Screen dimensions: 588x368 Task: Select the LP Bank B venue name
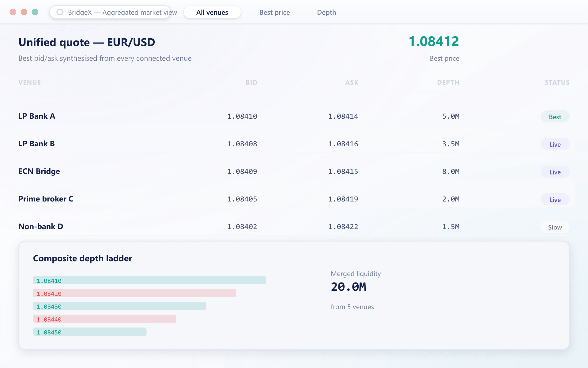coord(36,144)
